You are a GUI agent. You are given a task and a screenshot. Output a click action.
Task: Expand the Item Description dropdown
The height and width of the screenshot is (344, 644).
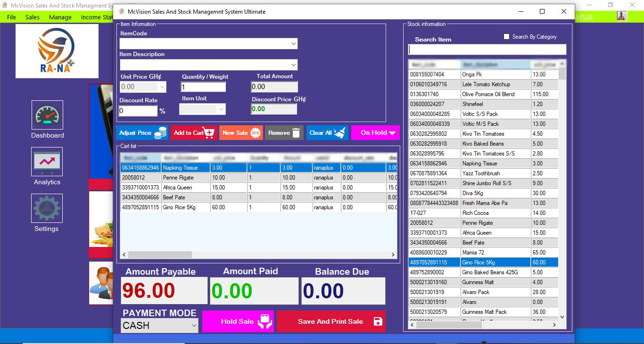294,65
